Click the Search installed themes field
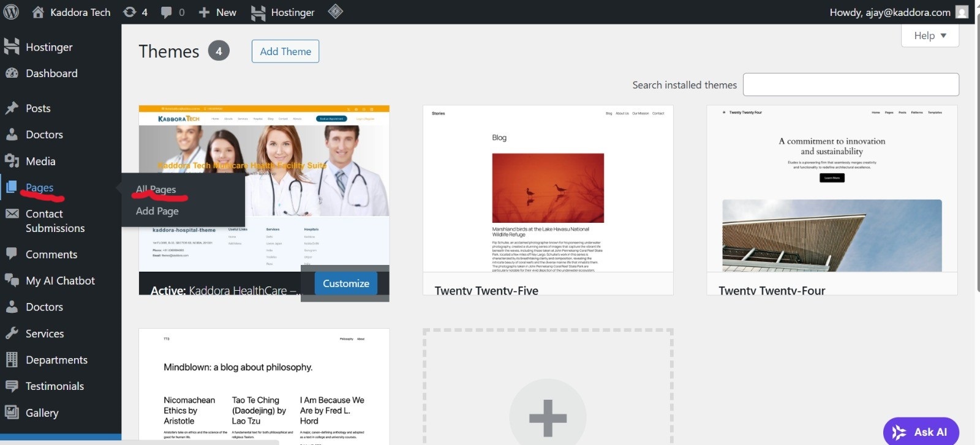980x445 pixels. [850, 84]
